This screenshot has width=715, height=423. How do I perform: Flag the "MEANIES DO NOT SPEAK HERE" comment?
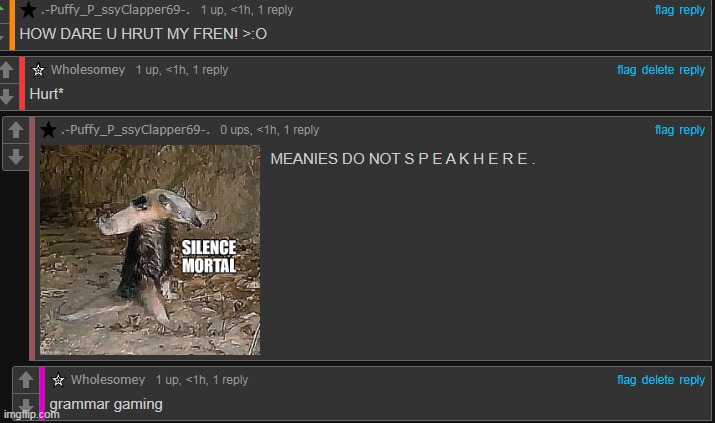click(x=664, y=130)
